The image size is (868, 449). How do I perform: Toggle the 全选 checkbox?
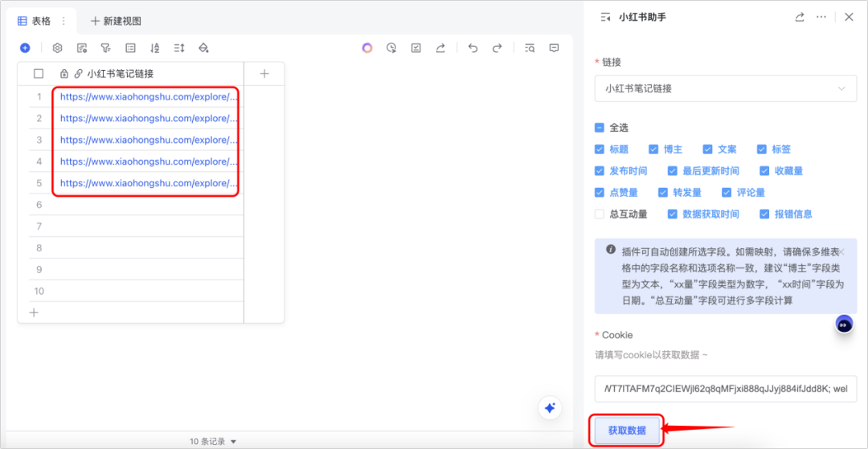pos(599,128)
